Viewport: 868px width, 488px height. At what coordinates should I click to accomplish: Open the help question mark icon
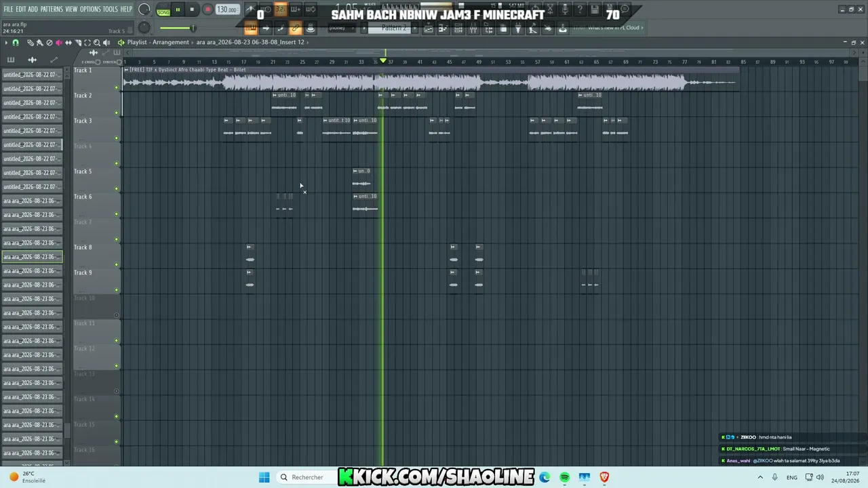(x=580, y=9)
